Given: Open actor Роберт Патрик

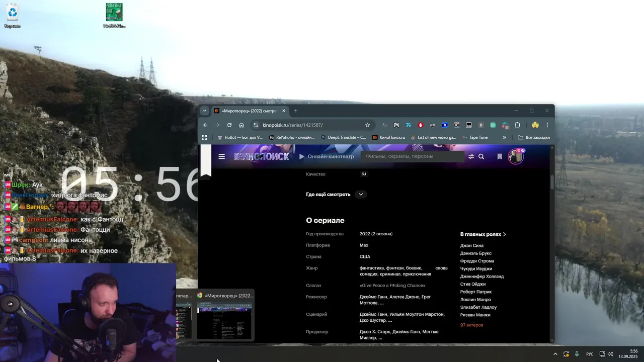Looking at the screenshot, I should 476,292.
